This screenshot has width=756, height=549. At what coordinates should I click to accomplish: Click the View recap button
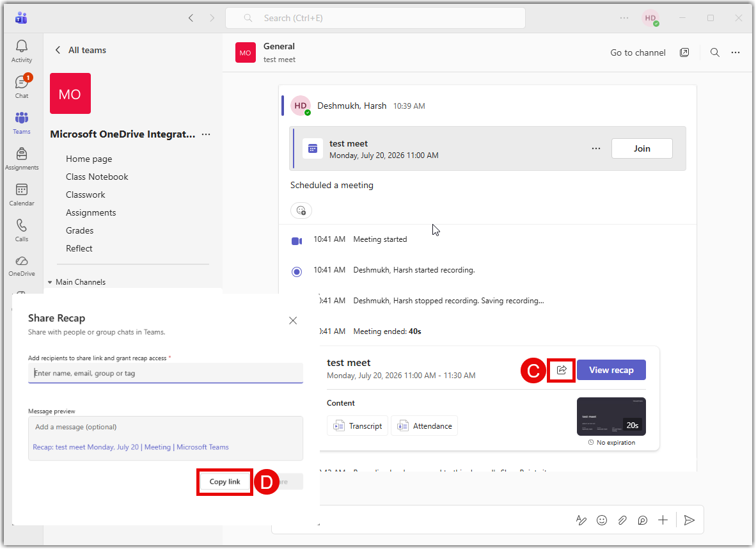tap(611, 370)
